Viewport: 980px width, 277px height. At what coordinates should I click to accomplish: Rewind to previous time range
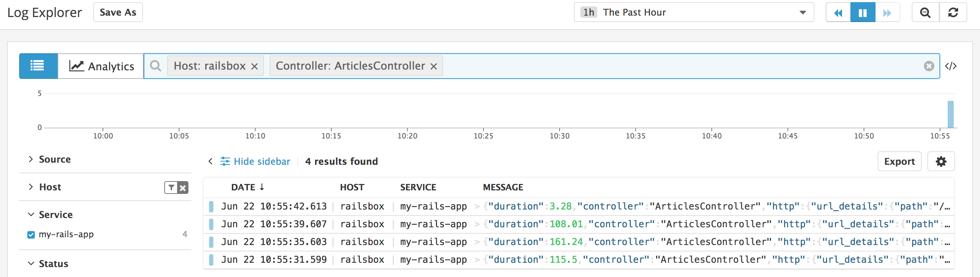(838, 12)
